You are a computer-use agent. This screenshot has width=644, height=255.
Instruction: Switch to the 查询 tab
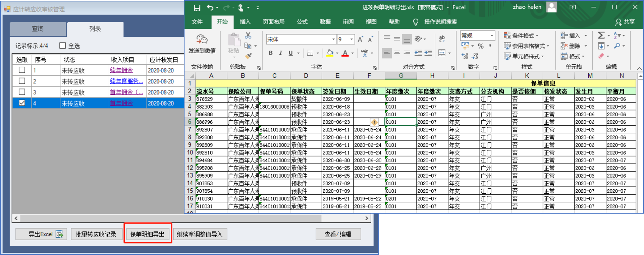(38, 29)
